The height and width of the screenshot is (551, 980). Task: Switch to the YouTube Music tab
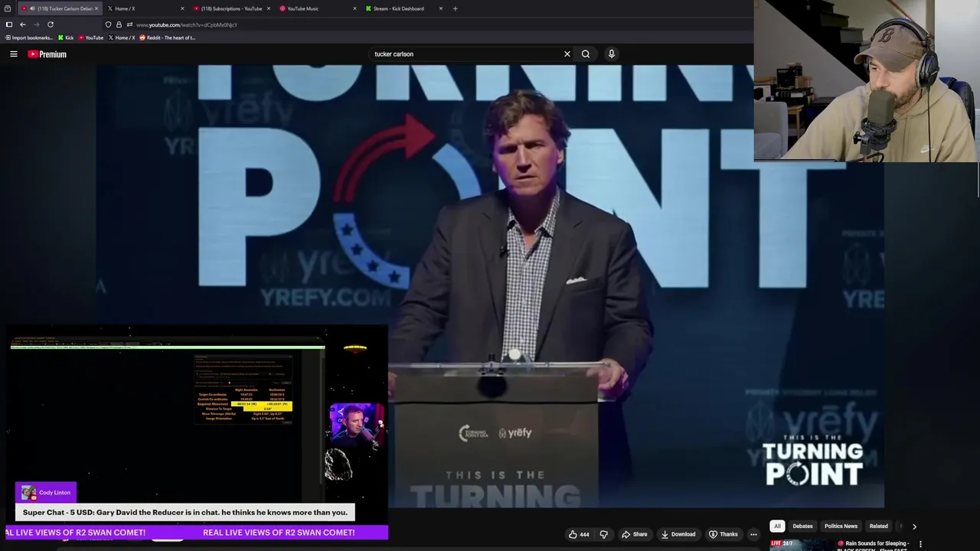[317, 8]
